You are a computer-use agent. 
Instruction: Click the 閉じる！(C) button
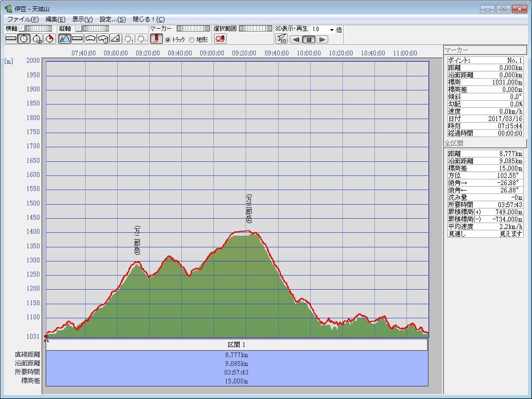pos(149,19)
